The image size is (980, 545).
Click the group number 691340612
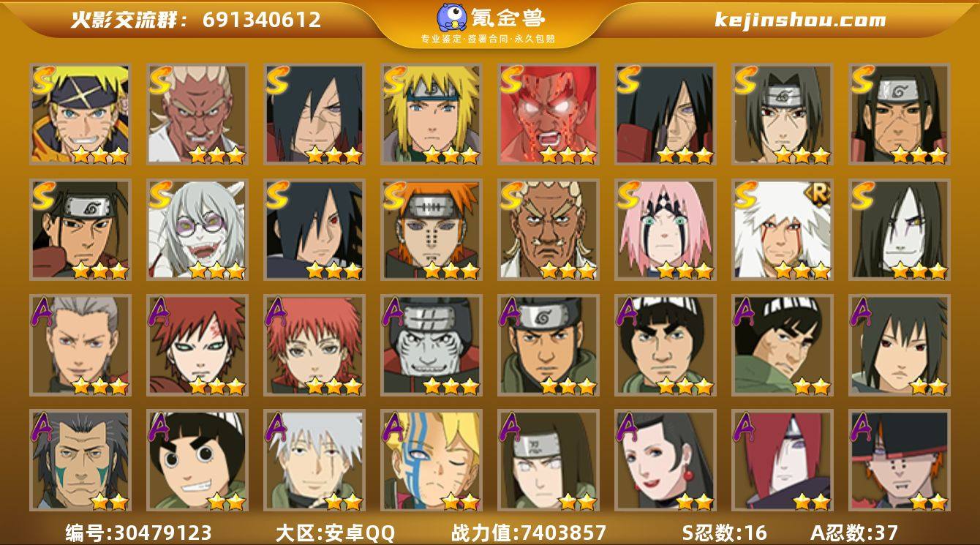[262, 20]
